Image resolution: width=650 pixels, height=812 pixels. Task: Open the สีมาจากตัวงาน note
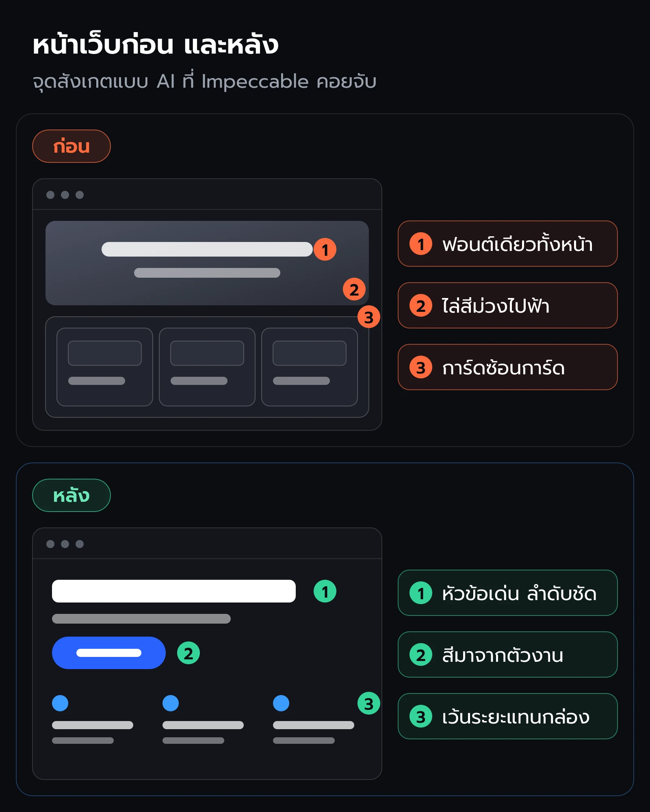[x=508, y=654]
